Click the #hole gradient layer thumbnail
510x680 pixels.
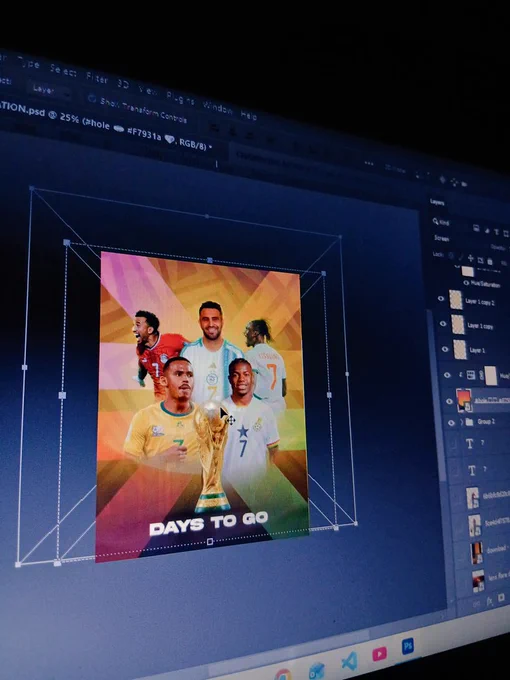coord(464,400)
